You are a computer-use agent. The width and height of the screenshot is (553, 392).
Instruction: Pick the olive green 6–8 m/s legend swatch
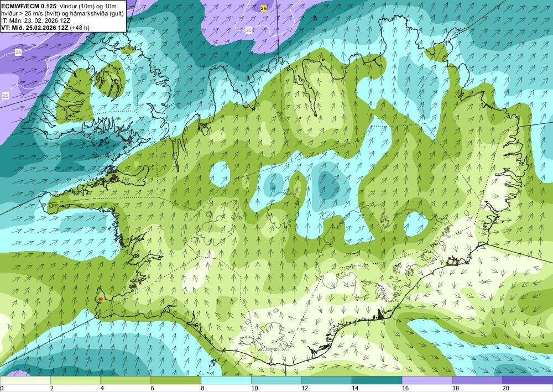(176, 380)
